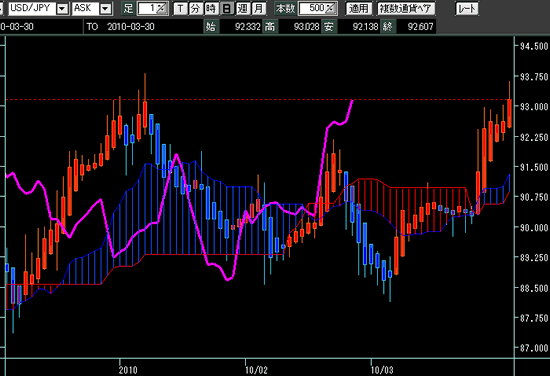Click the 2010 time axis marker
Viewport: 550px width, 376px height.
point(128,370)
